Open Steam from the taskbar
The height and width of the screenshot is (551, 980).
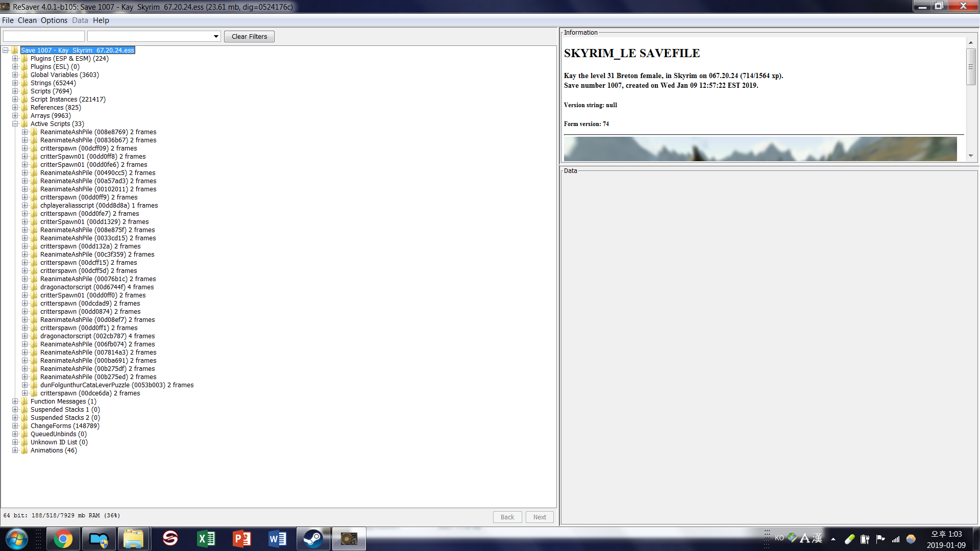click(312, 539)
